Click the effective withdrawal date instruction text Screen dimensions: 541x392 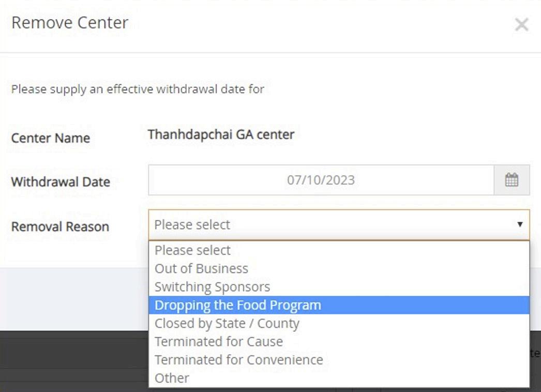(138, 89)
